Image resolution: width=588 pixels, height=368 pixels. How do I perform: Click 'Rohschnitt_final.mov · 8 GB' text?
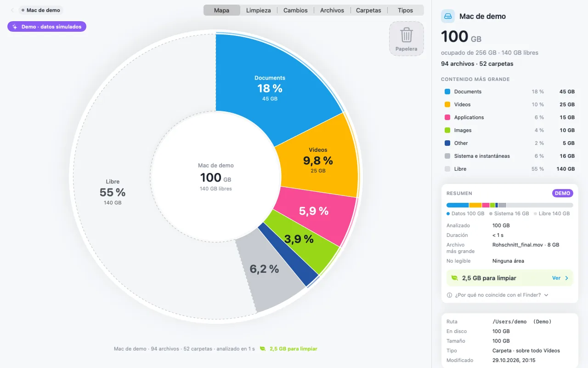click(x=526, y=245)
